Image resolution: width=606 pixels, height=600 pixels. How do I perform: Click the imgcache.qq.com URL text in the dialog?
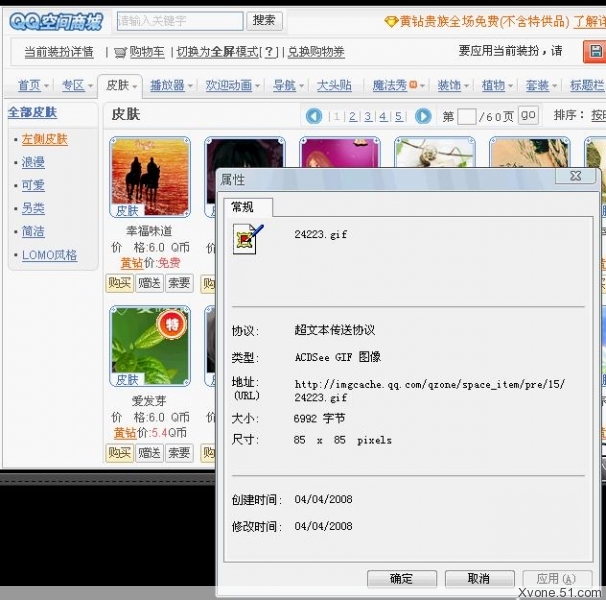pos(429,391)
